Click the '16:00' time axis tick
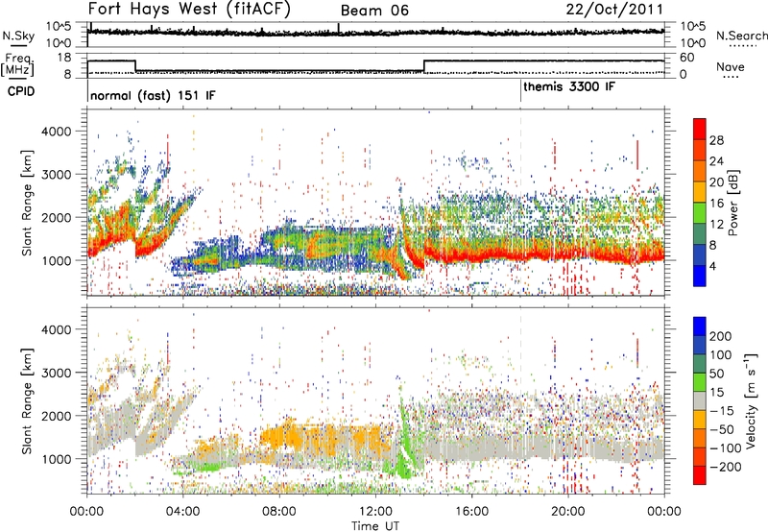Image resolution: width=768 pixels, height=532 pixels. (471, 511)
